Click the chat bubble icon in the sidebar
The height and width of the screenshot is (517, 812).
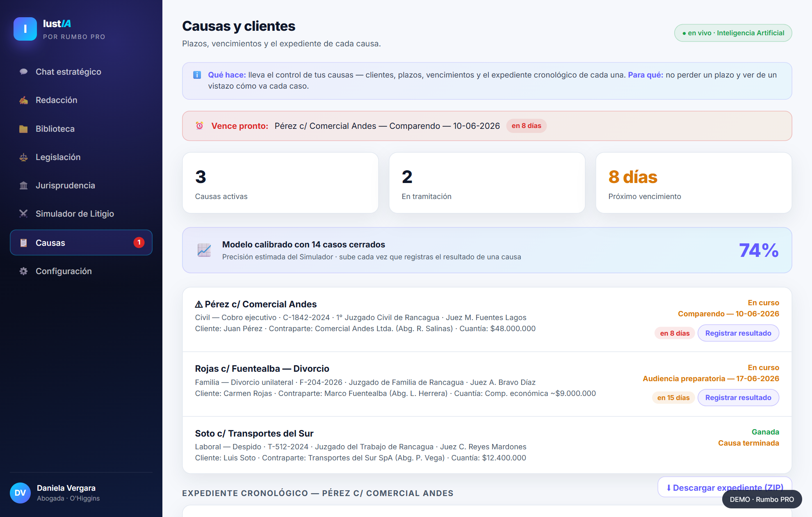coord(23,72)
